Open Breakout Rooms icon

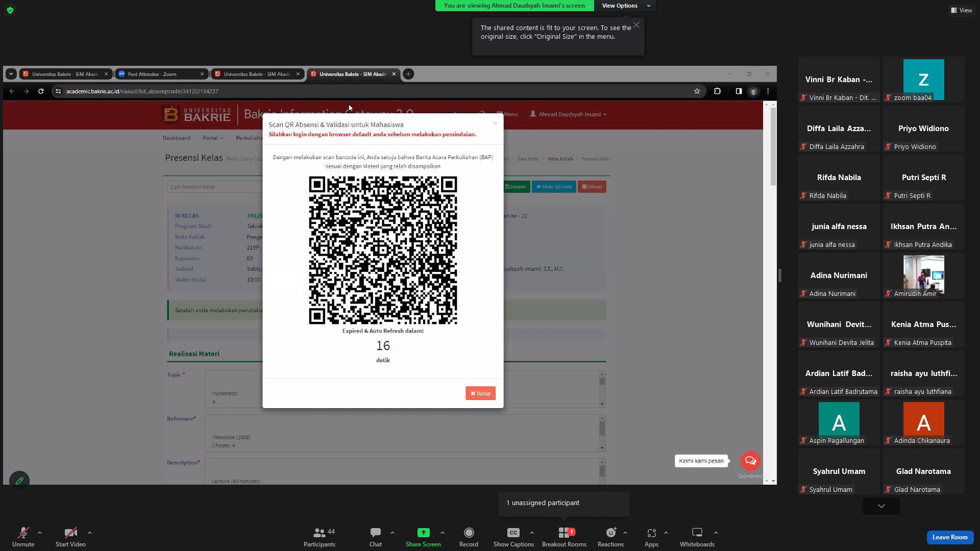click(564, 533)
